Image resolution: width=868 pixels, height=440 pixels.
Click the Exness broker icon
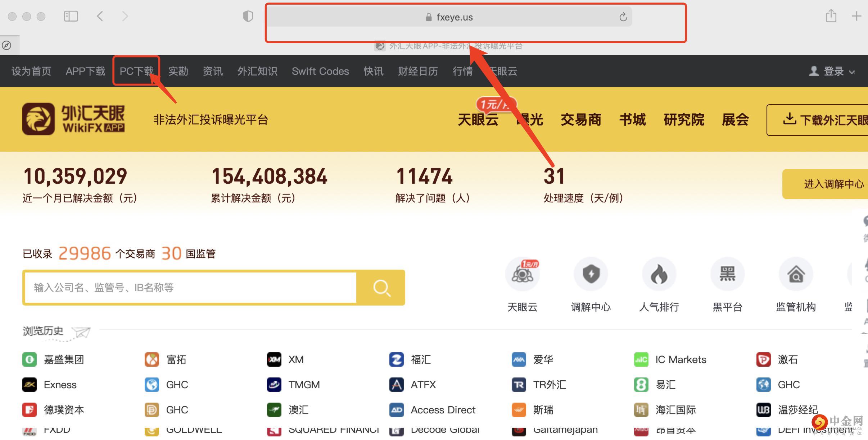point(29,385)
